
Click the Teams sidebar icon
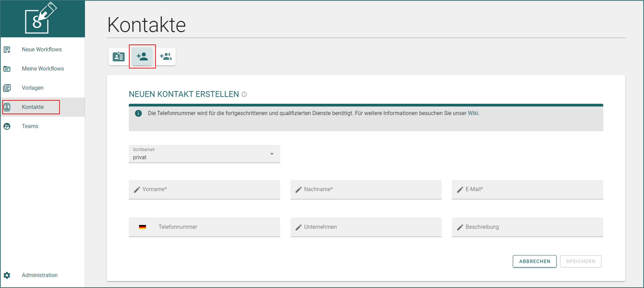[x=7, y=126]
